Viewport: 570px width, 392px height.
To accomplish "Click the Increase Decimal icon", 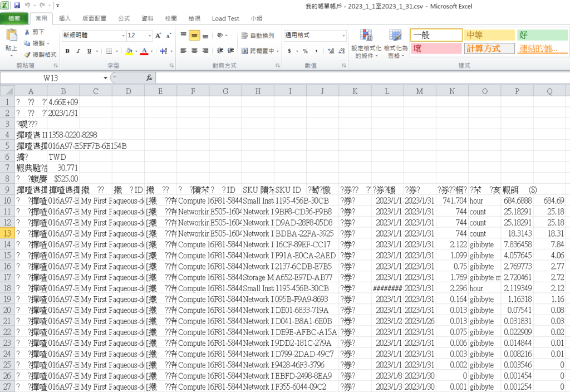I will [331, 51].
